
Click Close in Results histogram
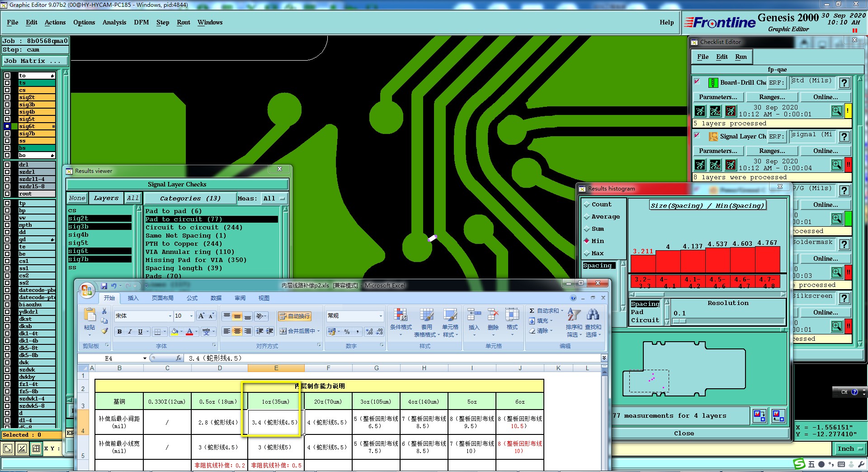(684, 433)
